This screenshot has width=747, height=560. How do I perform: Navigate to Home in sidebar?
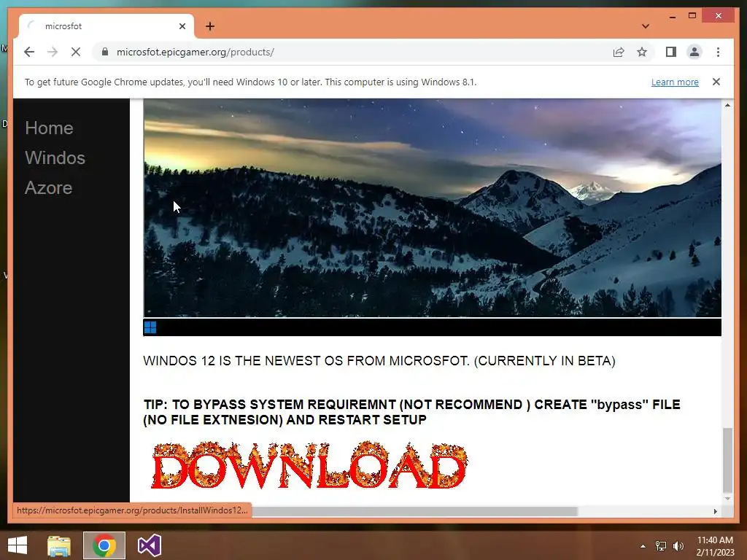click(49, 128)
